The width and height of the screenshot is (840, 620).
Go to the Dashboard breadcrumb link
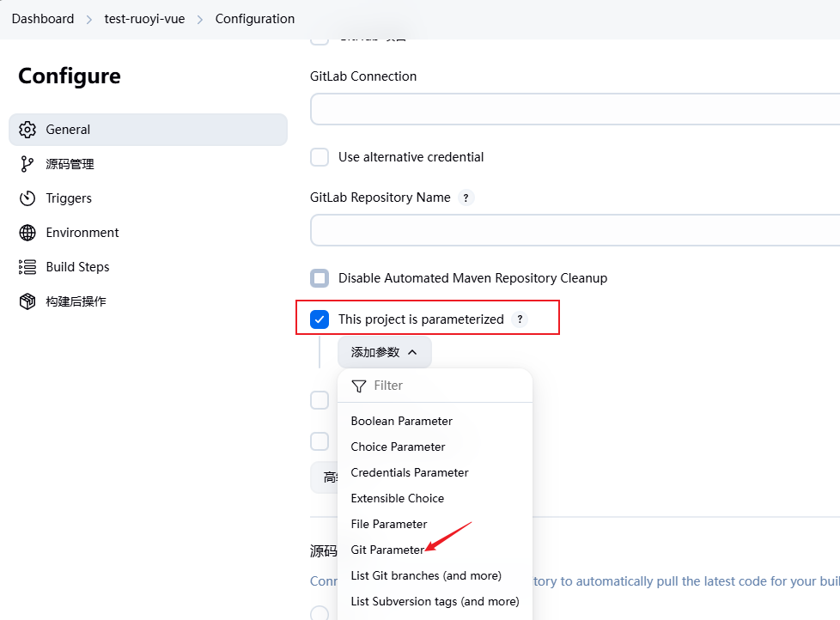click(x=43, y=19)
